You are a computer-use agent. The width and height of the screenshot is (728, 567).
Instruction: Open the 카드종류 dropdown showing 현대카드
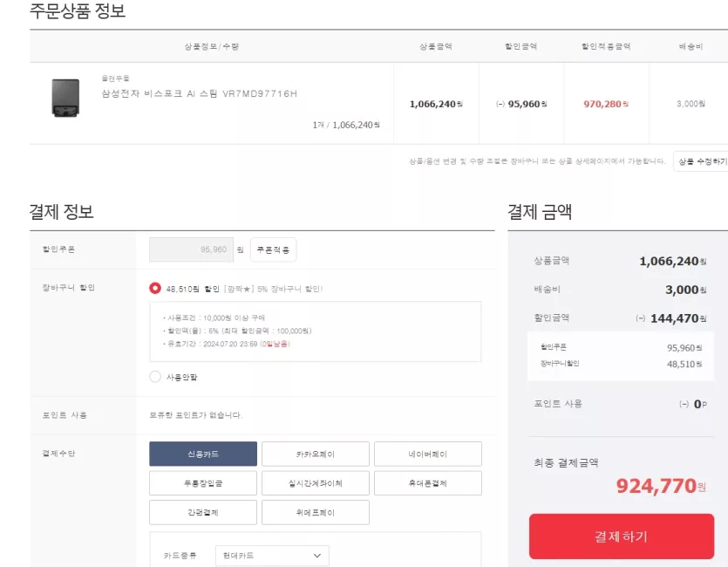click(x=272, y=556)
